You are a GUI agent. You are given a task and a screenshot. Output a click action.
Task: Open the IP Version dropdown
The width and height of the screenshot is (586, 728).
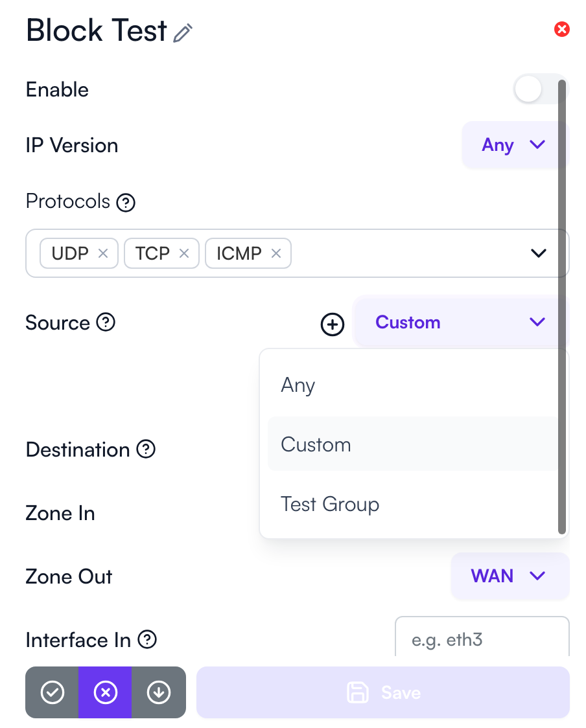tap(514, 145)
